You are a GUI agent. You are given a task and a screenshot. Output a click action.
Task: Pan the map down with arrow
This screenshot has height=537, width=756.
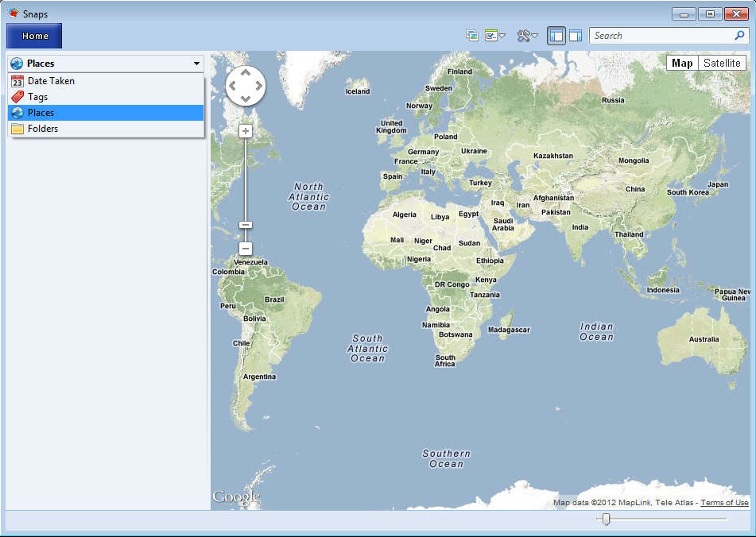[246, 98]
